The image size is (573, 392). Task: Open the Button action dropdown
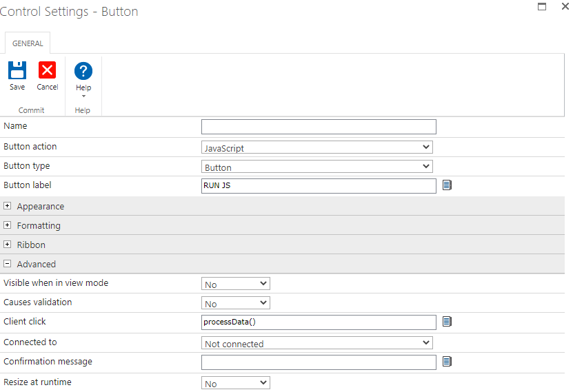tap(317, 147)
